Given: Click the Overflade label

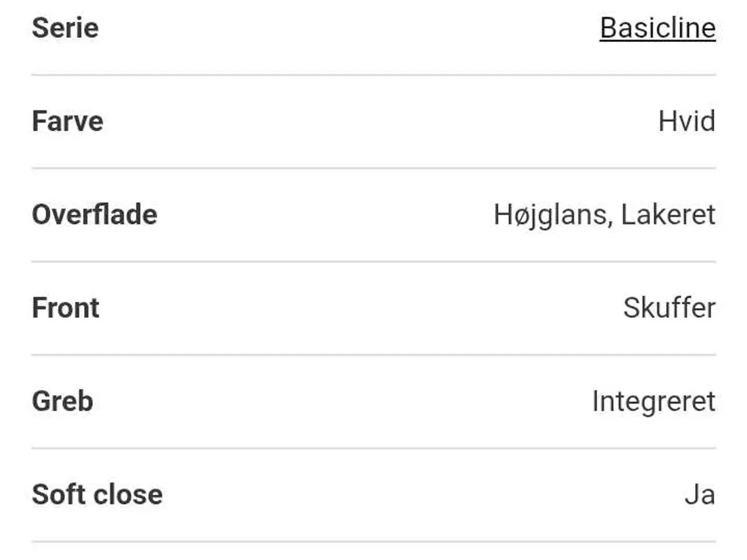Looking at the screenshot, I should pos(95,215).
